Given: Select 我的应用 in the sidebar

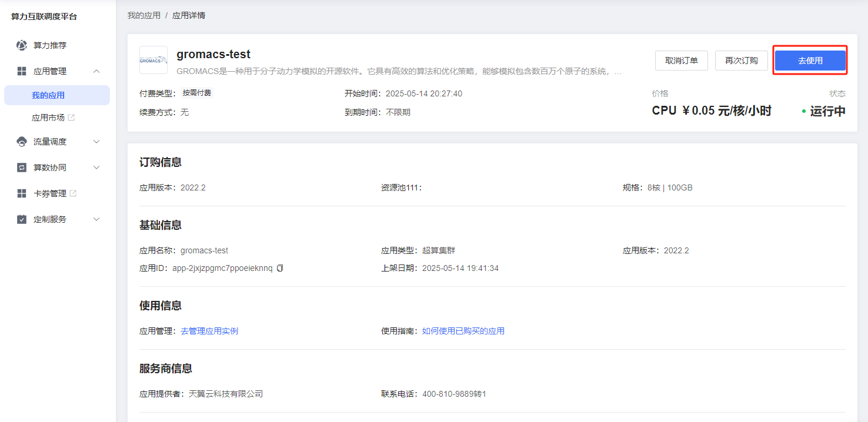Looking at the screenshot, I should [48, 95].
